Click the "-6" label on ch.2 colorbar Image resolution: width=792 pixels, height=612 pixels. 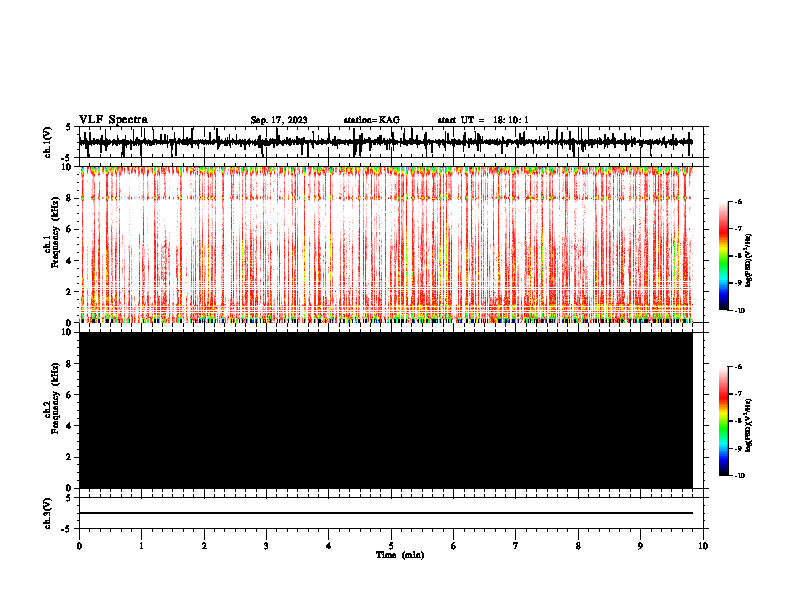tap(738, 367)
